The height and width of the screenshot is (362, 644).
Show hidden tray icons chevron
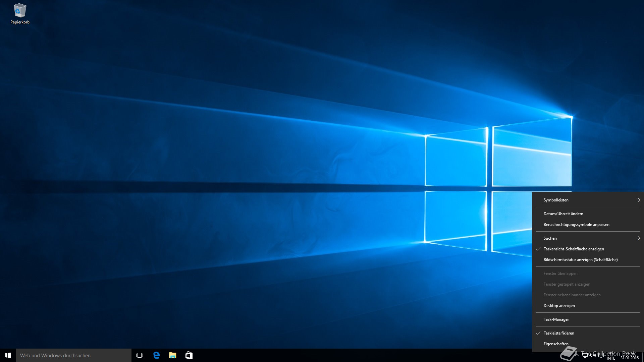[x=577, y=355]
